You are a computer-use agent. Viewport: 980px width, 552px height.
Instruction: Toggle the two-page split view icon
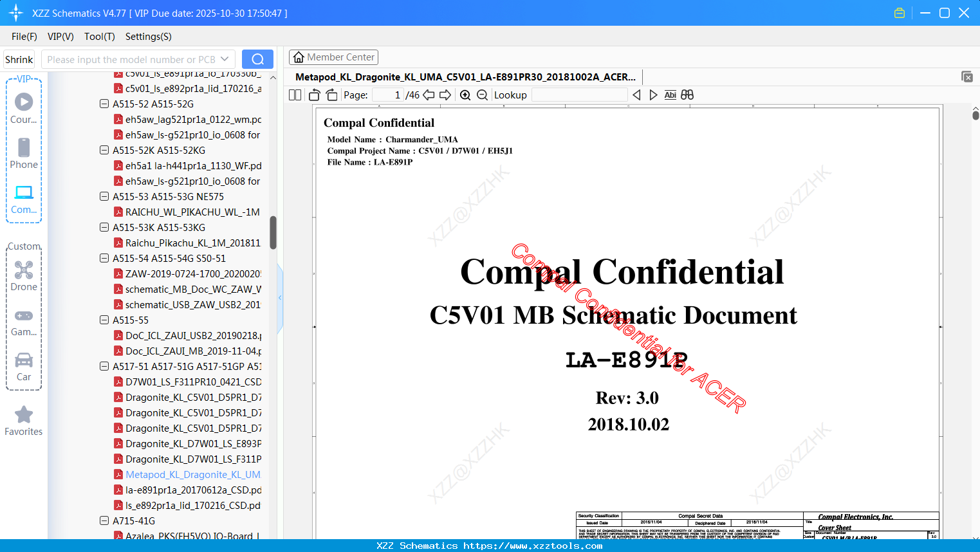pyautogui.click(x=295, y=95)
